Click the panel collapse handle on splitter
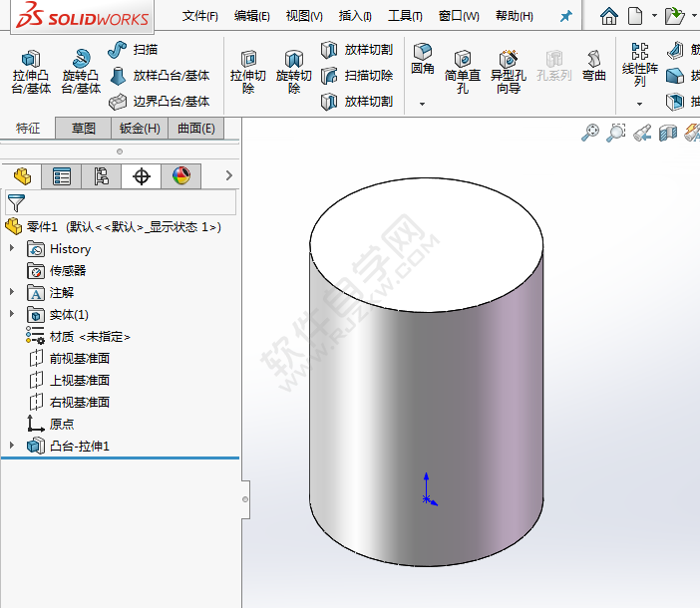Viewport: 700px width, 608px height. click(x=245, y=499)
